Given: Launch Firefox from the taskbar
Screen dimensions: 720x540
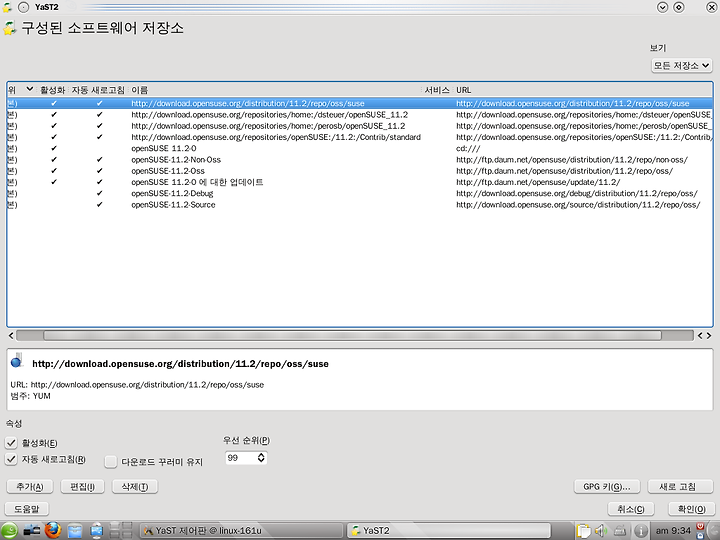Looking at the screenshot, I should [53, 530].
